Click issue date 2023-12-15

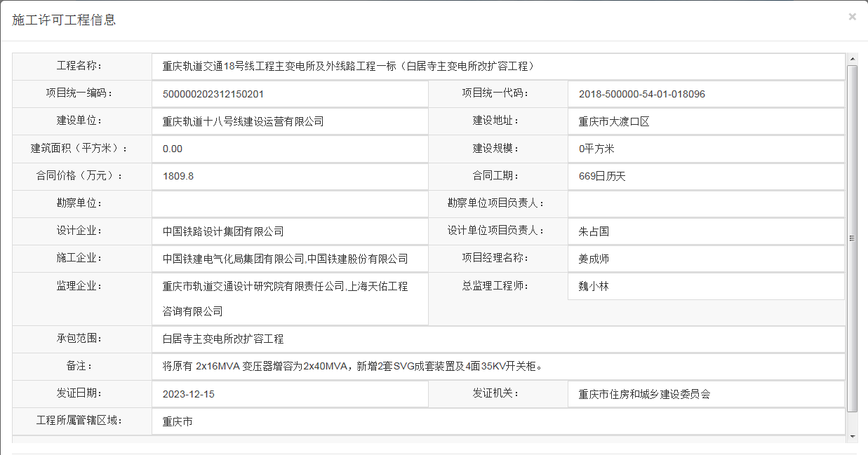tap(188, 394)
